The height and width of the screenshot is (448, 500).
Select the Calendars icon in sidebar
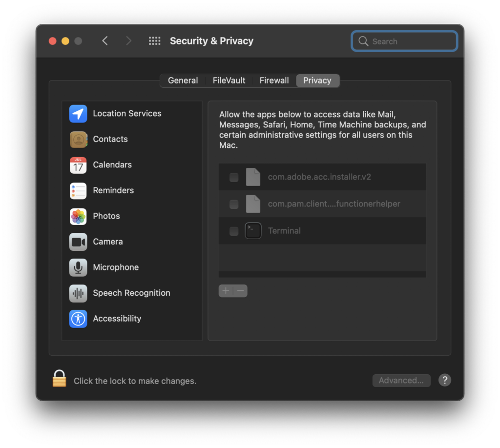(78, 165)
